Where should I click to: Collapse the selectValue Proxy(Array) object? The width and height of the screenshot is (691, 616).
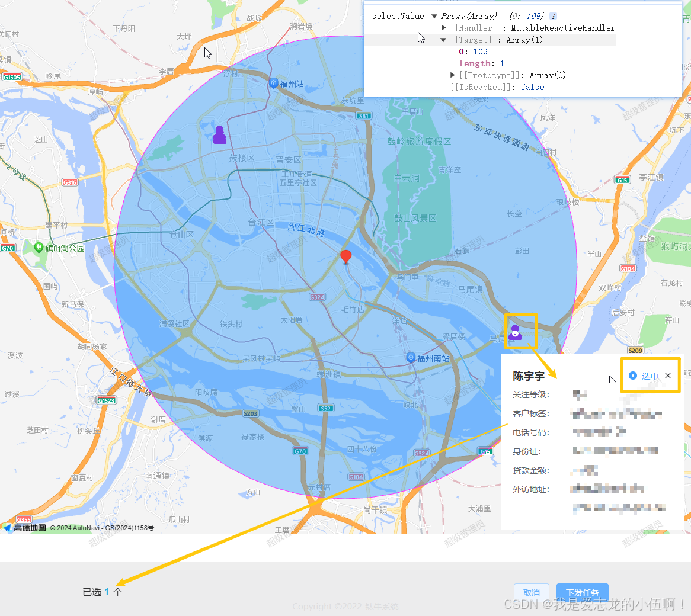click(435, 16)
